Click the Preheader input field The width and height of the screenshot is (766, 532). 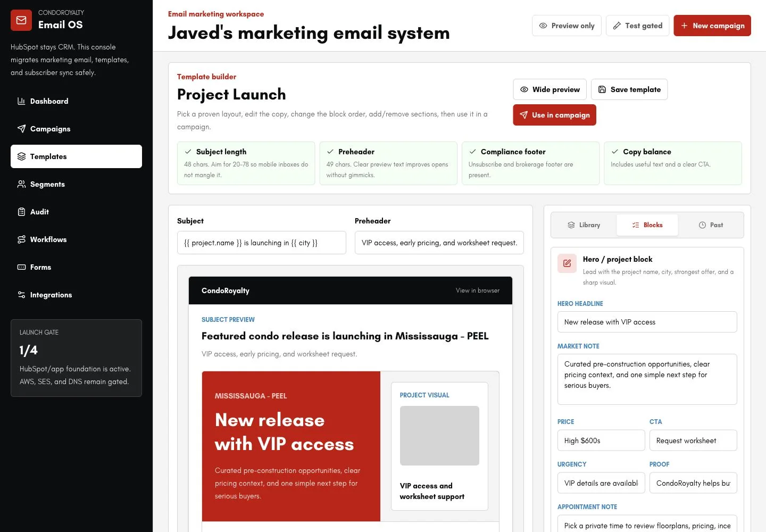[x=439, y=243]
